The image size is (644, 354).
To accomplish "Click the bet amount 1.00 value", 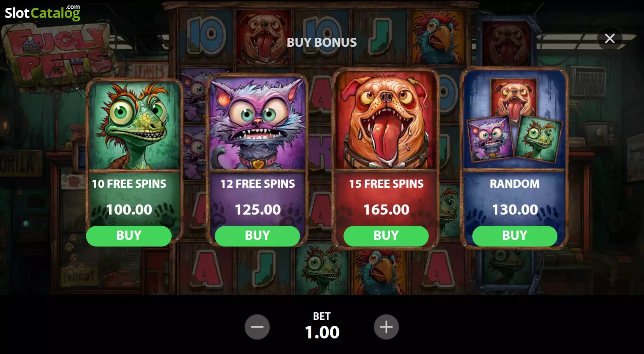I will click(x=322, y=332).
